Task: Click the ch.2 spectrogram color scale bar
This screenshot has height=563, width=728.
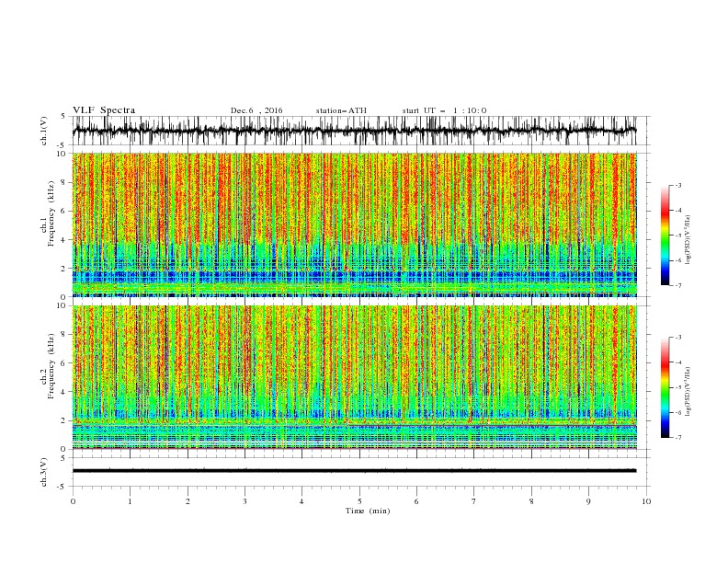Action: 665,387
